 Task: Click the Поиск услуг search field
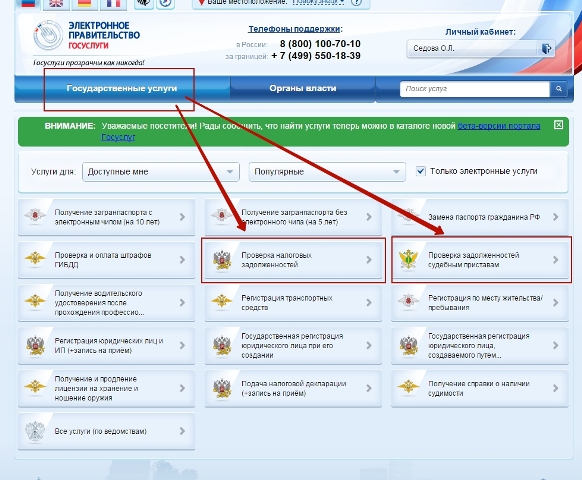(475, 89)
